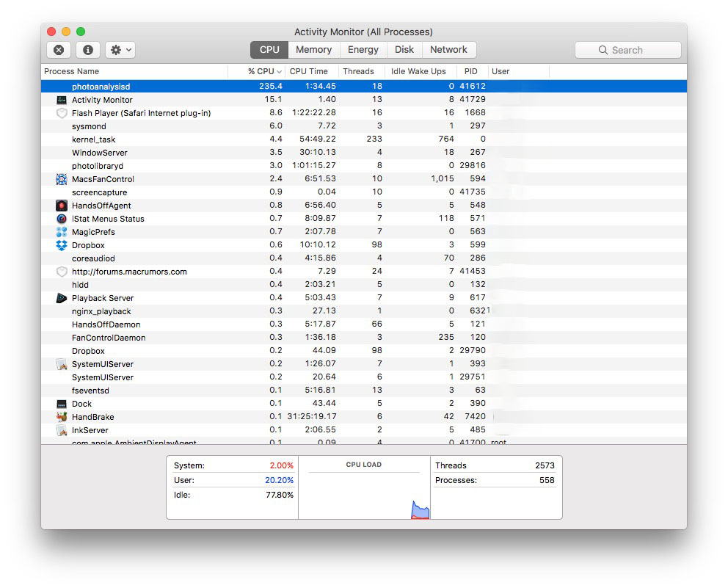Screen dimensions: 728x588
Task: Click the MagicPrefs icon
Action: (62, 232)
